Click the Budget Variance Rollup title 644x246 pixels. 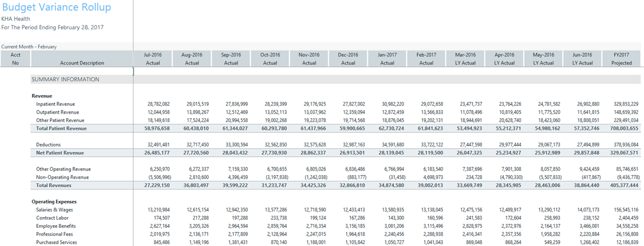(57, 8)
